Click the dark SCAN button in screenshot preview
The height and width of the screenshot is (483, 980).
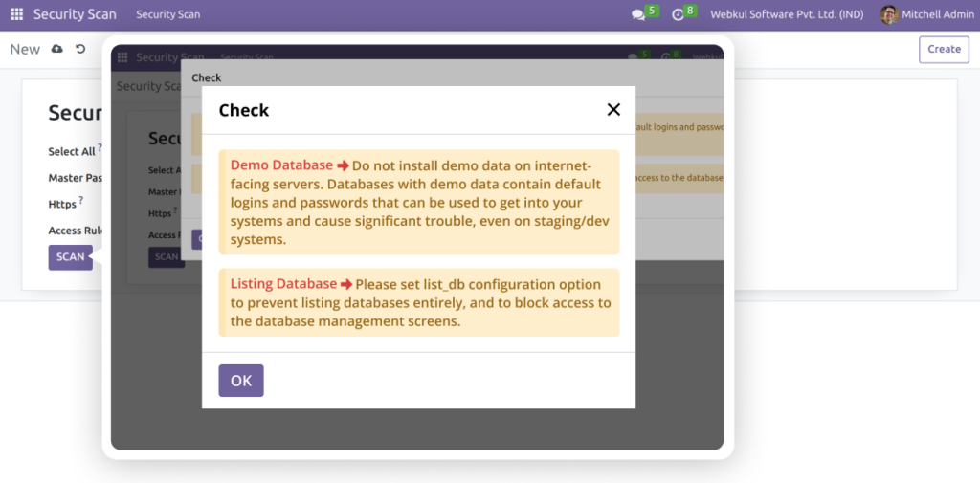167,257
